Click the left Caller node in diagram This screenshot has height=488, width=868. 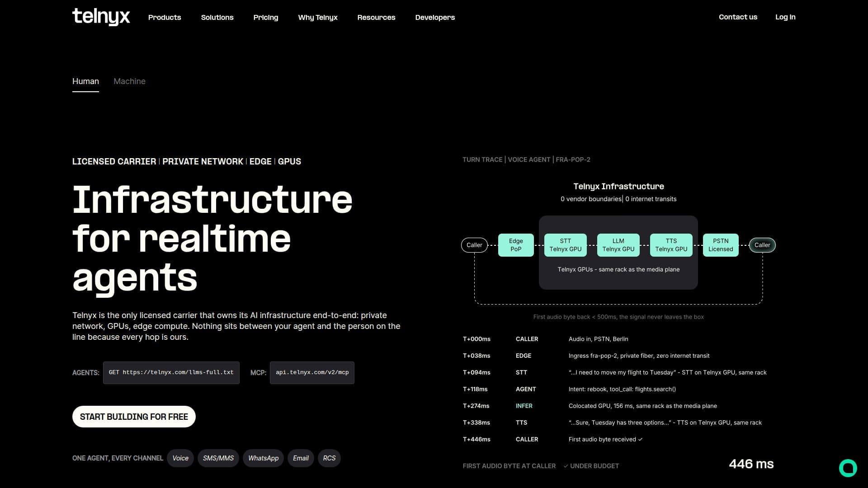click(x=474, y=245)
